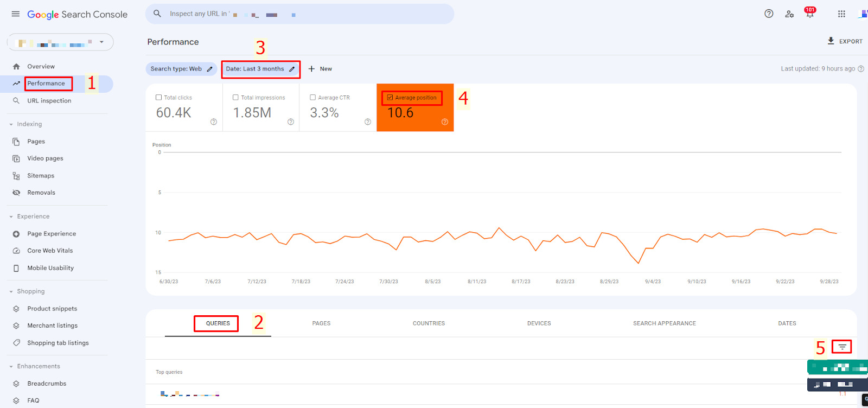Enable the Total clicks checkbox
This screenshot has width=868, height=408.
(x=159, y=98)
